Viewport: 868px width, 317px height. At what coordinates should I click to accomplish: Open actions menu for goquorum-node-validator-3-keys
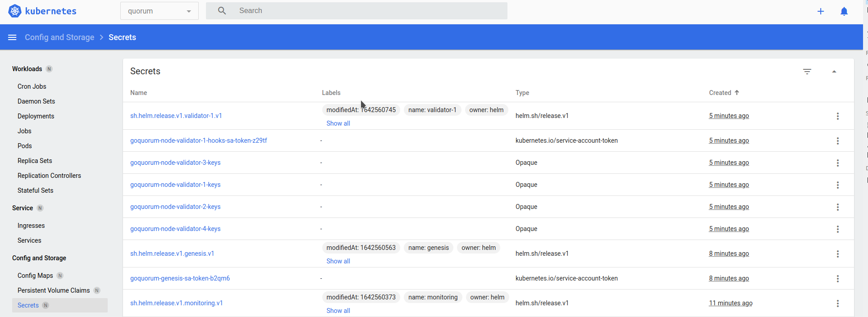[837, 163]
